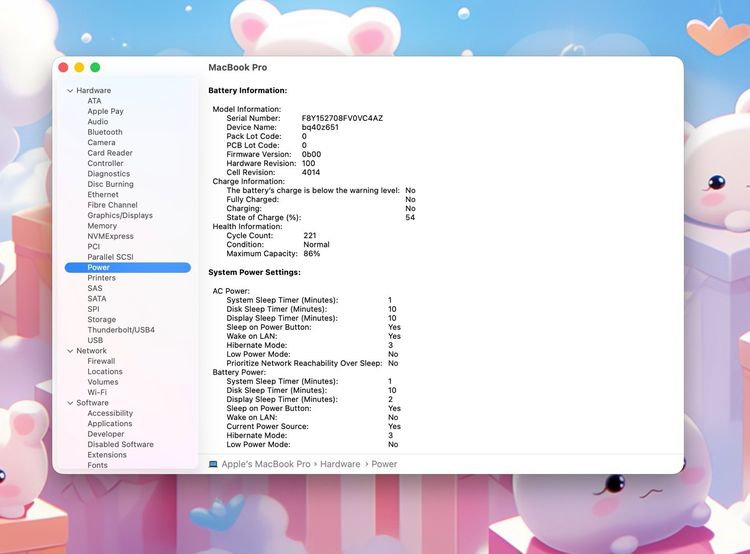Click Hardware in the path bar
750x554 pixels.
pyautogui.click(x=340, y=464)
